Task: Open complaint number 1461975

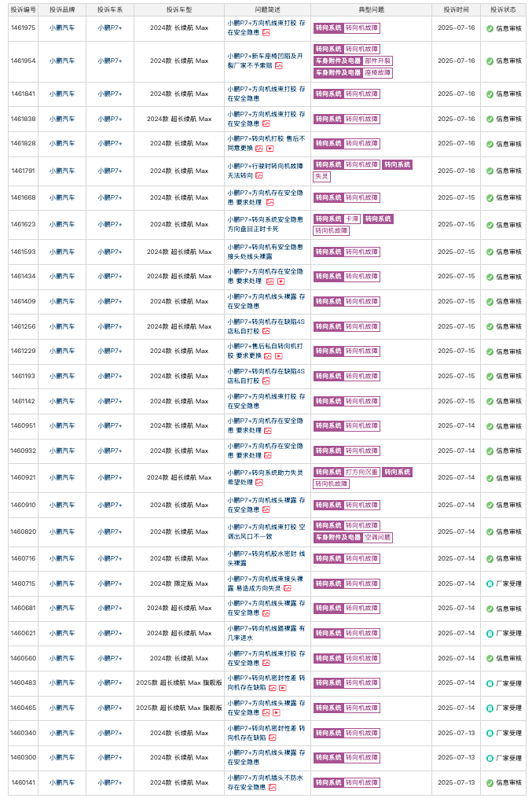Action: [x=24, y=28]
